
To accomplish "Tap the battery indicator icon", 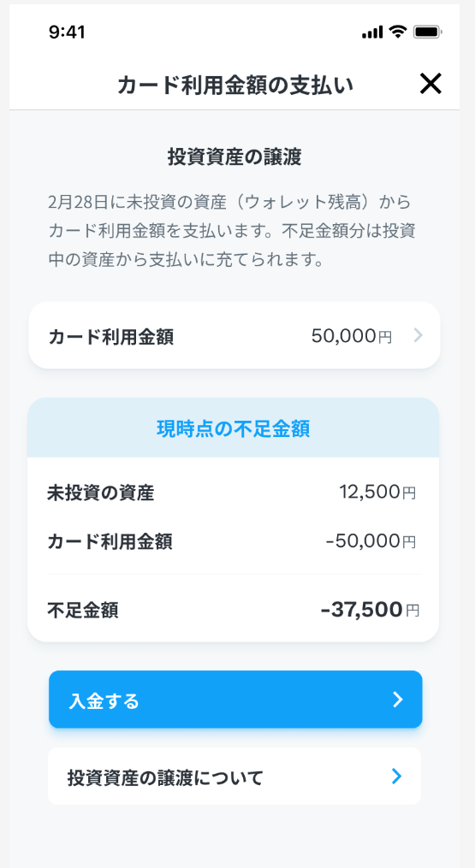I will [x=427, y=32].
